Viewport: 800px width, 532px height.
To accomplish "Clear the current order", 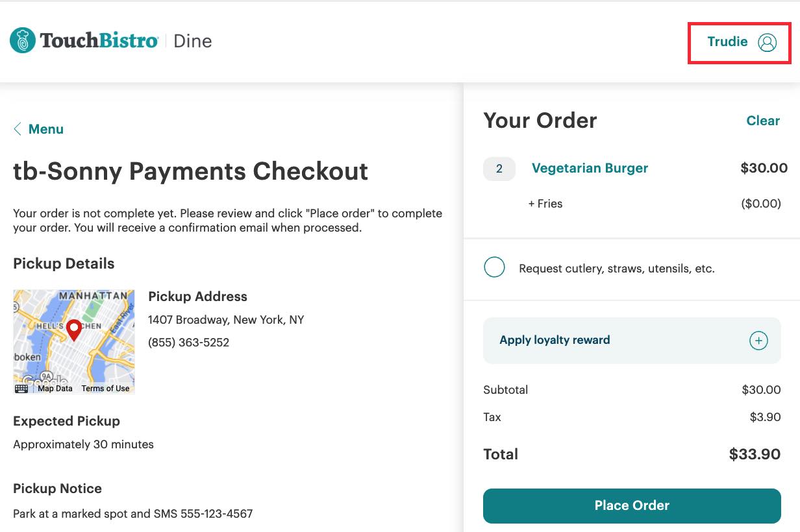I will tap(763, 121).
